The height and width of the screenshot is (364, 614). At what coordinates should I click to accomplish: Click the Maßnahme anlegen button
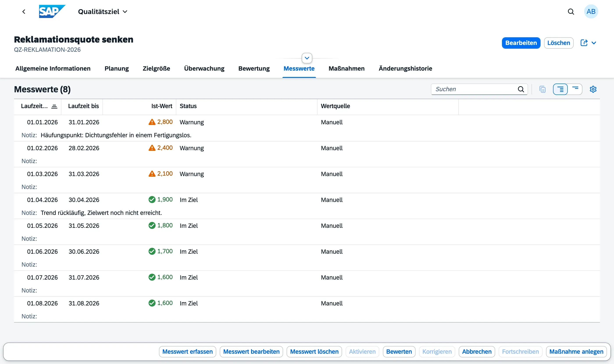tap(576, 352)
